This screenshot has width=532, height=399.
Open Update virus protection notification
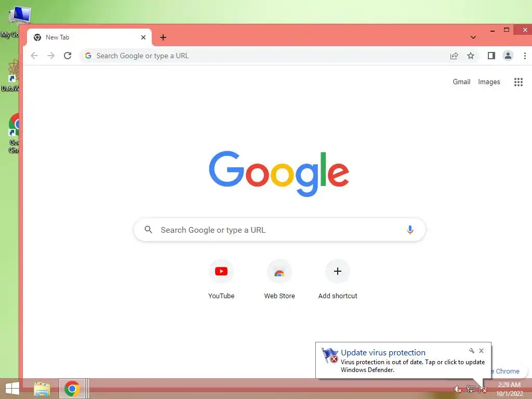(403, 361)
